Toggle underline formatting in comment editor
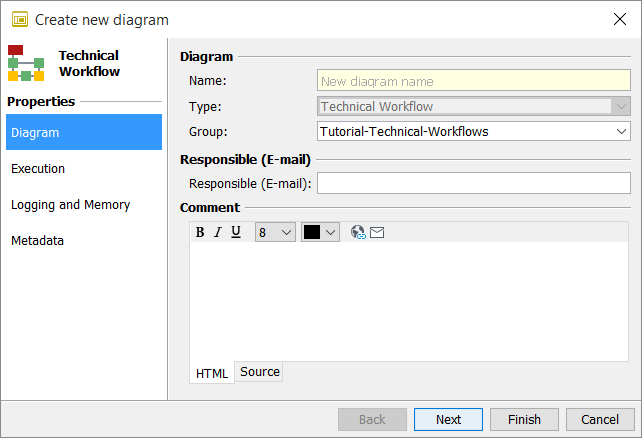The width and height of the screenshot is (642, 438). (x=236, y=232)
